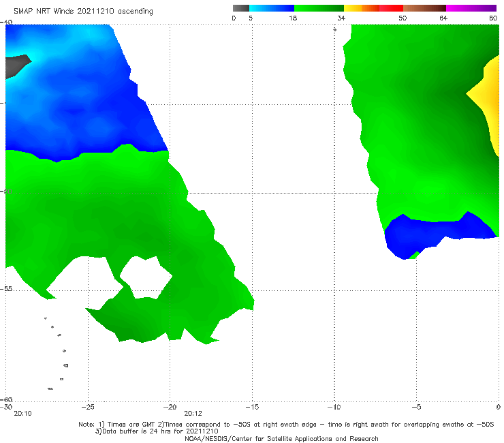Click the yellow high-wind area at right edge
Image resolution: width=504 pixels, height=443 pixels.
[x=490, y=100]
